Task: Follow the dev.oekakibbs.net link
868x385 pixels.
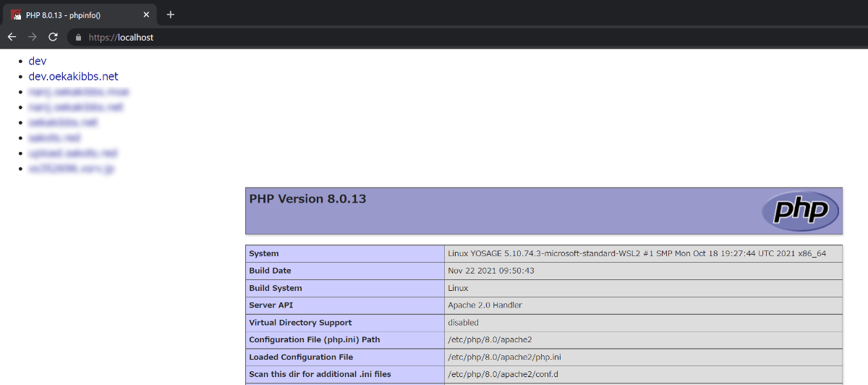Action: (73, 76)
